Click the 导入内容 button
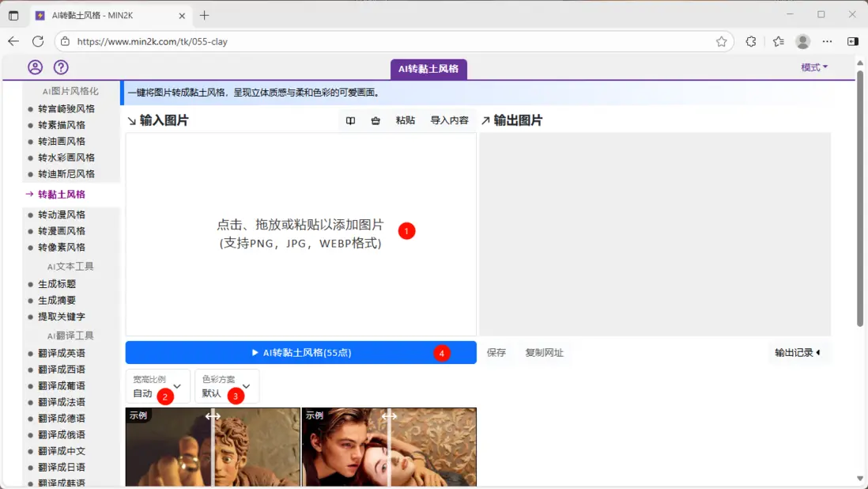Viewport: 868px width, 489px height. (450, 120)
